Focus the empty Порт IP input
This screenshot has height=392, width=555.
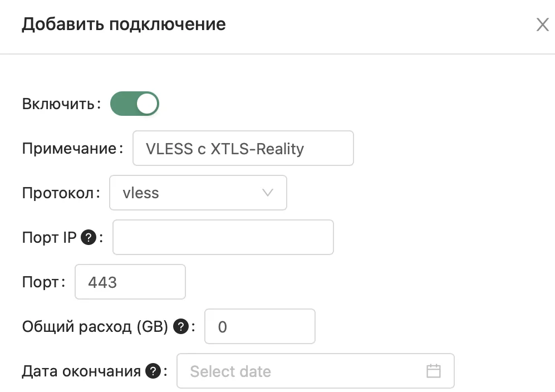click(223, 238)
